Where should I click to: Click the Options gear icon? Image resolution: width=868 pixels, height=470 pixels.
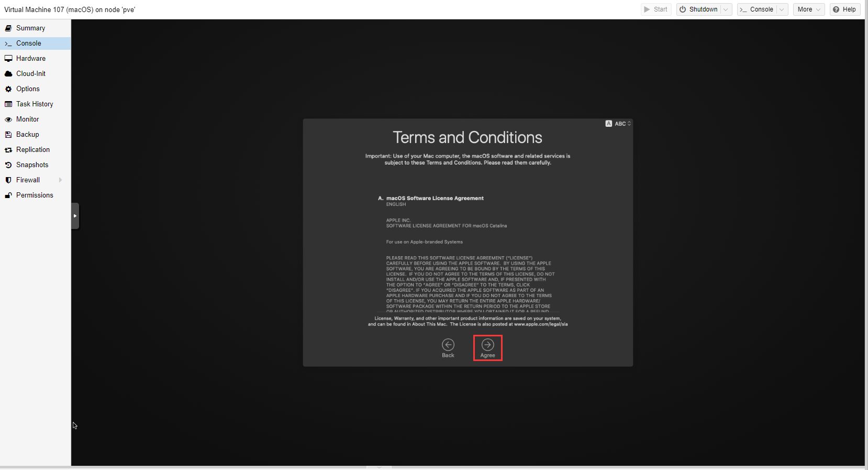[x=8, y=89]
